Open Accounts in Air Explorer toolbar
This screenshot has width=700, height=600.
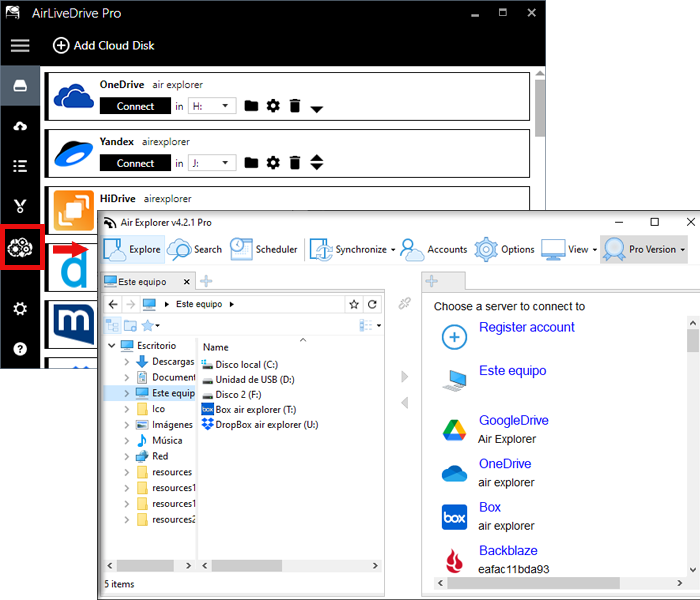(x=434, y=249)
